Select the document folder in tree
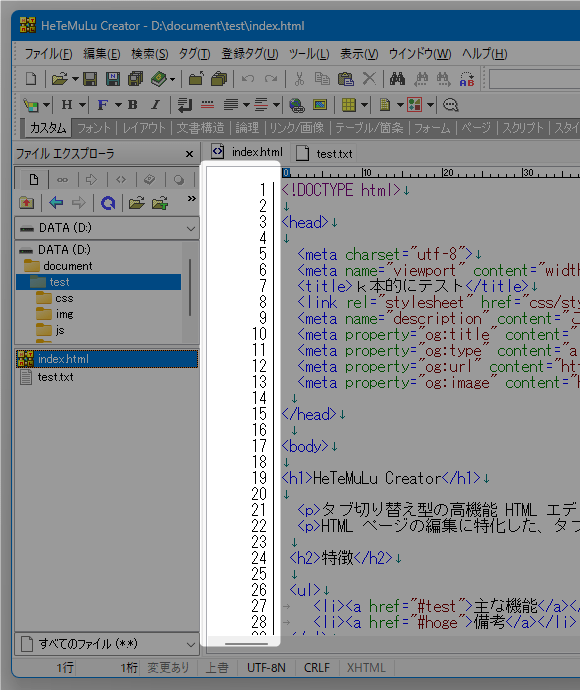The width and height of the screenshot is (580, 690). (67, 266)
